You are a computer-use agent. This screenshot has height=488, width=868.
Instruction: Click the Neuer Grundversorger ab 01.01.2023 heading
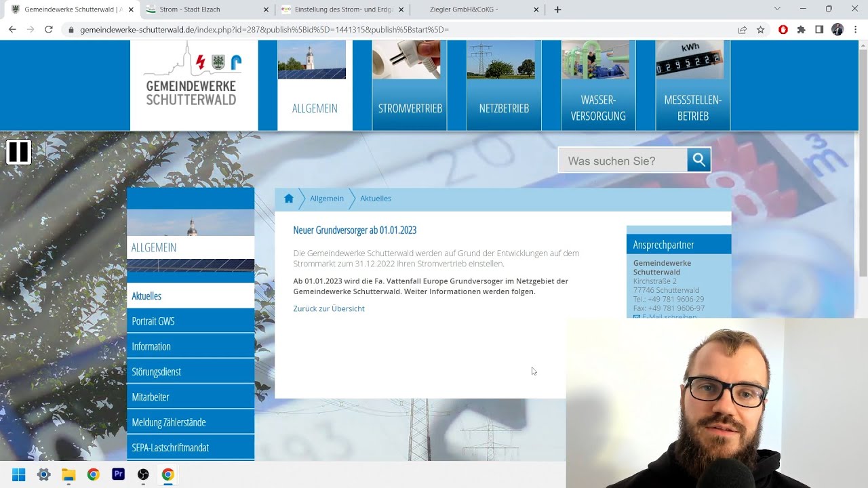tap(355, 230)
